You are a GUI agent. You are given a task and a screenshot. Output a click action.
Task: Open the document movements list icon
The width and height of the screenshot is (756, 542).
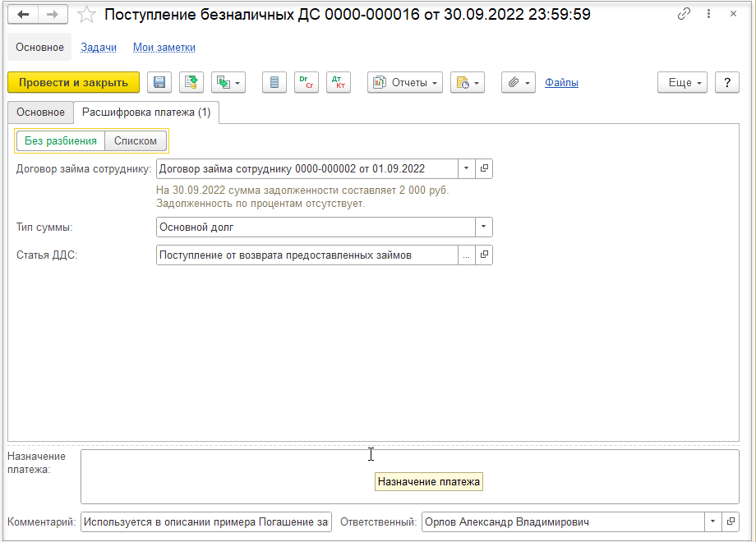click(x=274, y=82)
